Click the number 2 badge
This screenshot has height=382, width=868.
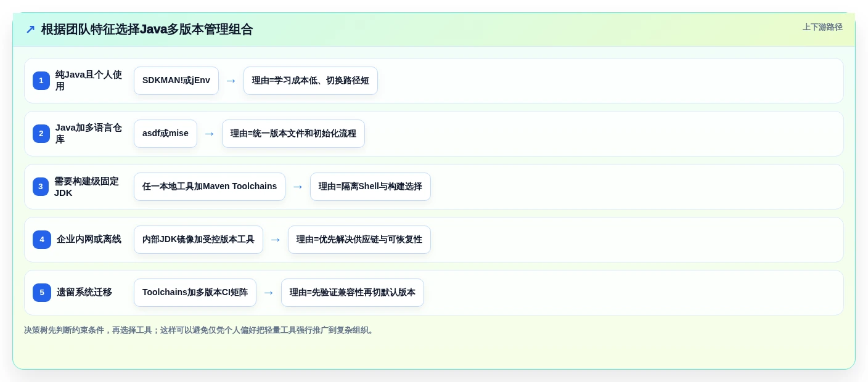[x=41, y=134]
